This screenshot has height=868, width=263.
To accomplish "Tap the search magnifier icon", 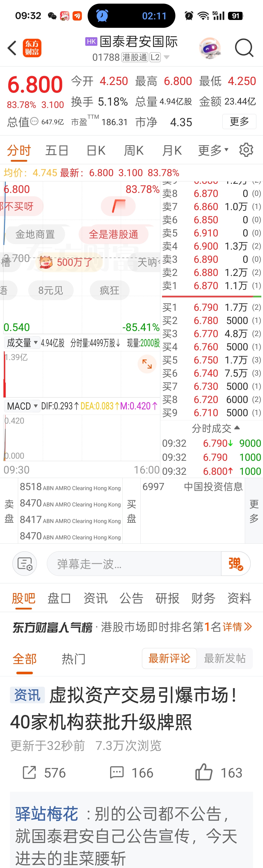I will [244, 48].
